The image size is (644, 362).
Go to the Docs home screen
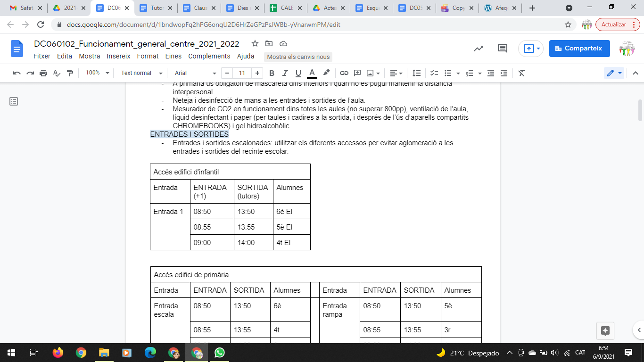[x=17, y=49]
